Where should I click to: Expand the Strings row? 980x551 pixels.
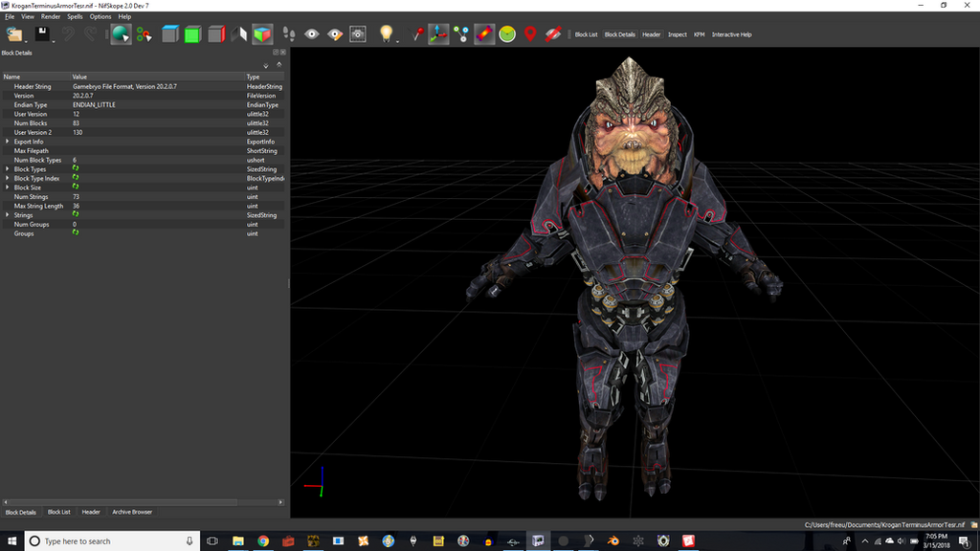pos(7,215)
